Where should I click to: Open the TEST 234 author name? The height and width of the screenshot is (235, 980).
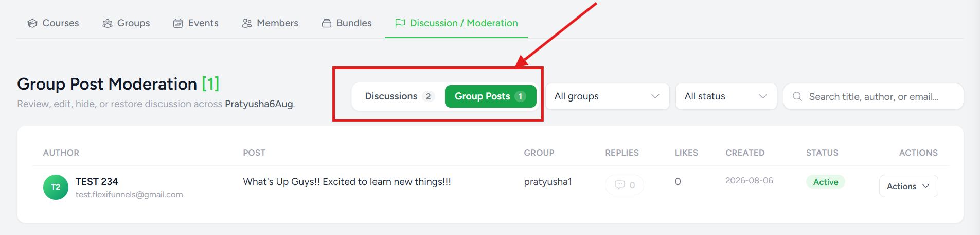[x=97, y=181]
